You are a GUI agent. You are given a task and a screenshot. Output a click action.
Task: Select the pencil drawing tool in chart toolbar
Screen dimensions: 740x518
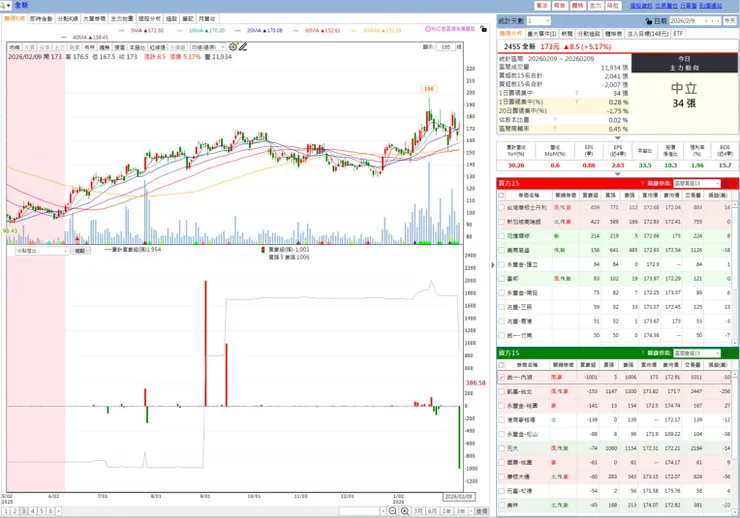[243, 47]
